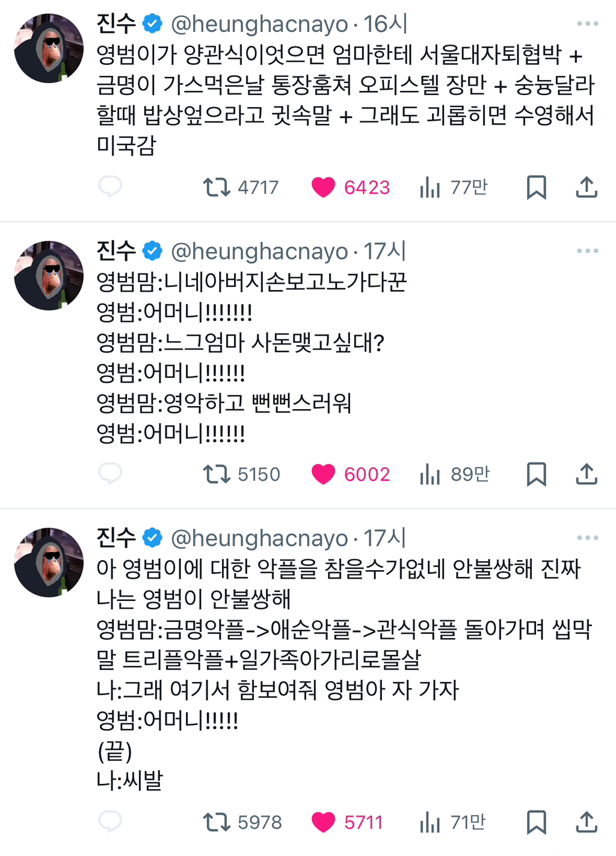616x856 pixels.
Task: Bookmark the tweet with 89만 views
Action: coord(536,474)
